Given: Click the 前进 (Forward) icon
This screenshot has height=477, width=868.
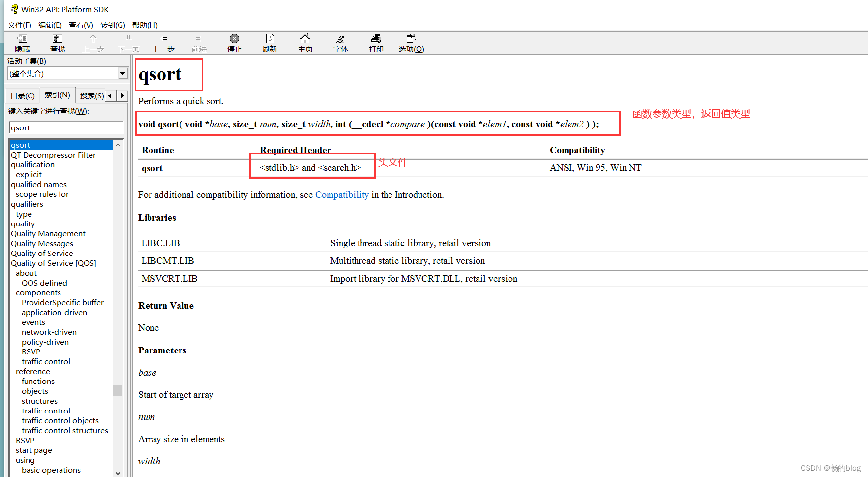Looking at the screenshot, I should [x=199, y=43].
